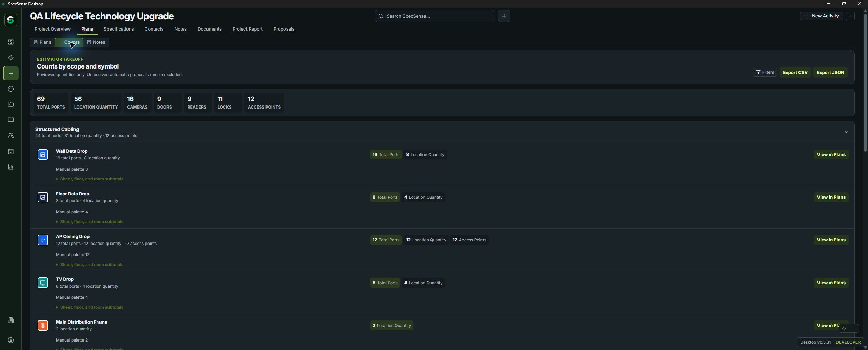View AP Ceiling Drop in Plans
Viewport: 868px width, 350px height.
point(831,240)
